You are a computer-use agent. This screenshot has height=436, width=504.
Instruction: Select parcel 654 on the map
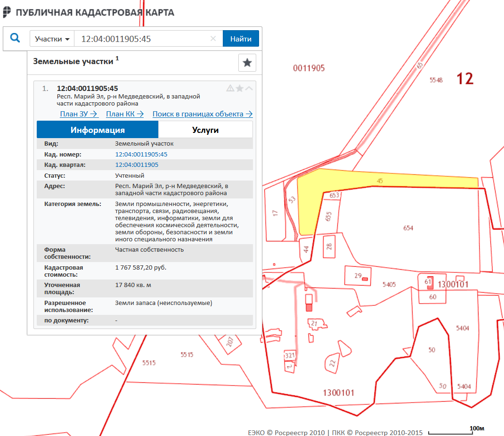[x=407, y=228]
